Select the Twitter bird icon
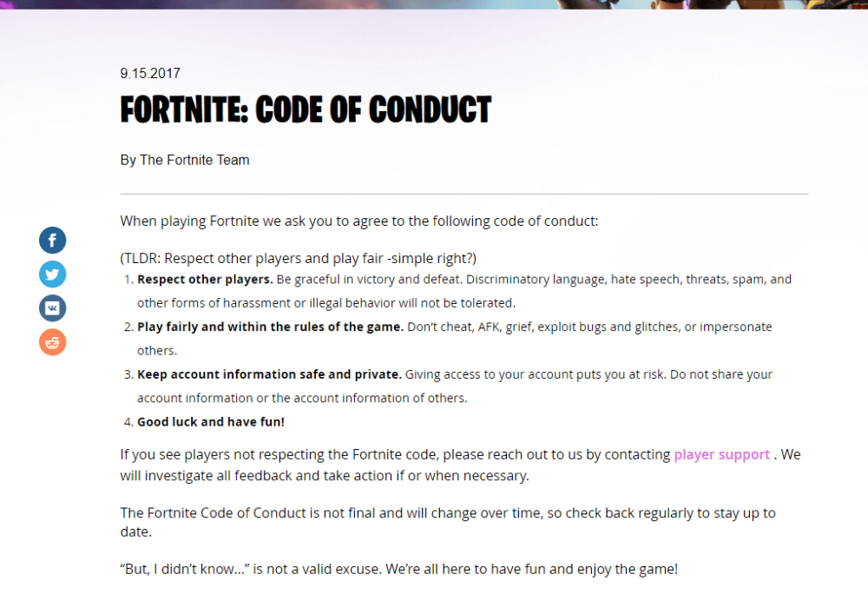This screenshot has width=868, height=601. click(x=52, y=274)
